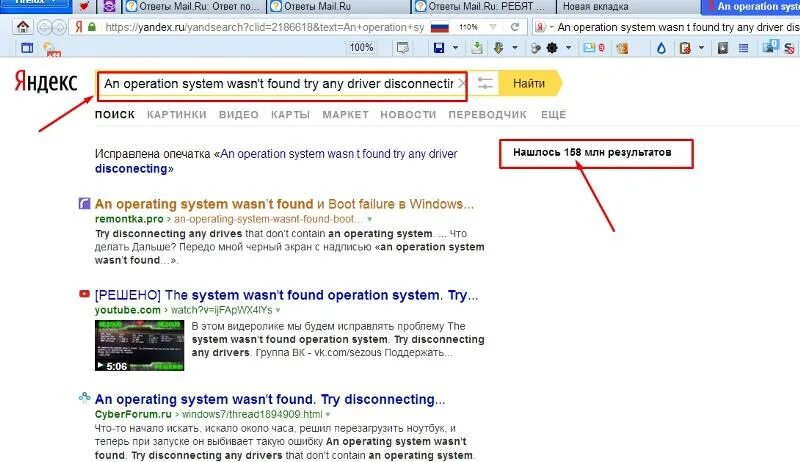This screenshot has width=800, height=462.
Task: Open the НОВОСТИ search category
Action: point(408,115)
